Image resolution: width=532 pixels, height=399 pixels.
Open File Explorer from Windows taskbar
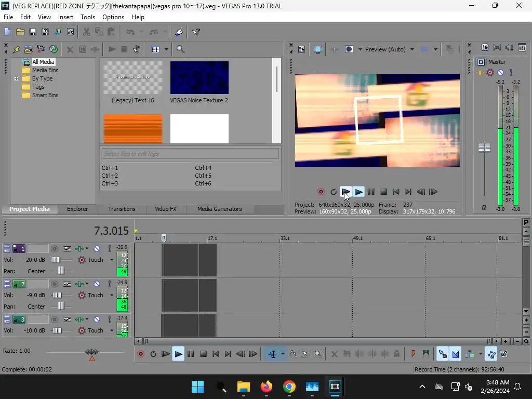(x=243, y=387)
